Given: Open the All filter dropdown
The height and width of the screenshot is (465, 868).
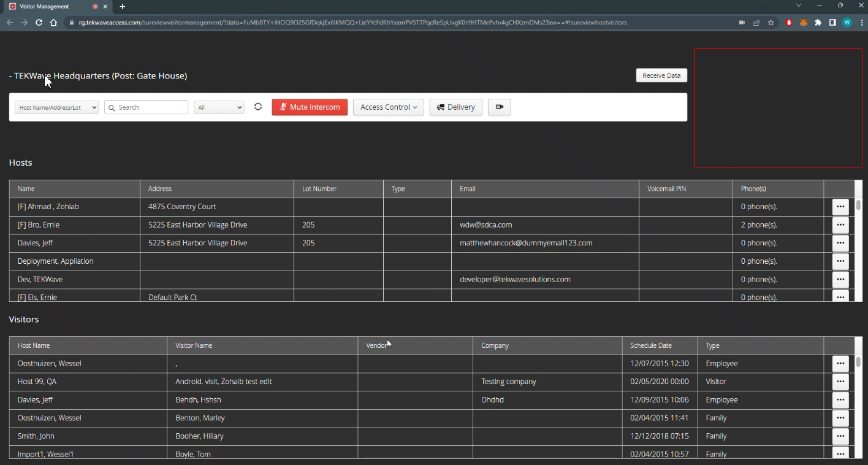Looking at the screenshot, I should coord(219,107).
